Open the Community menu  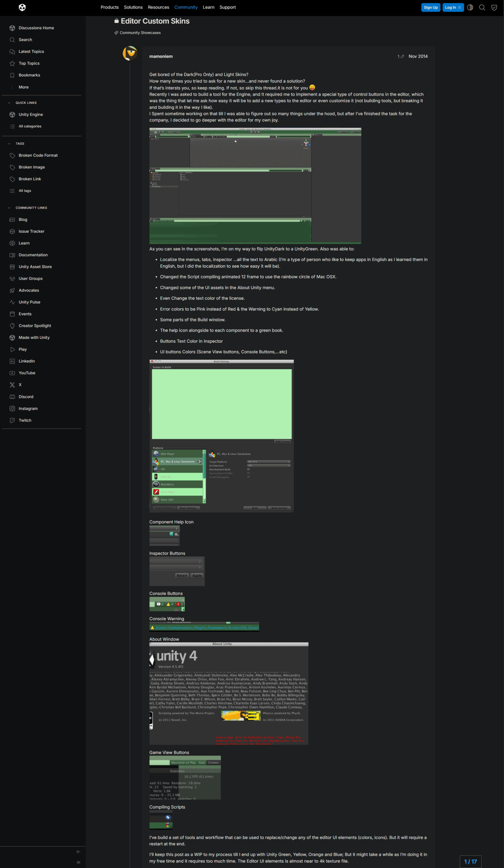[186, 7]
